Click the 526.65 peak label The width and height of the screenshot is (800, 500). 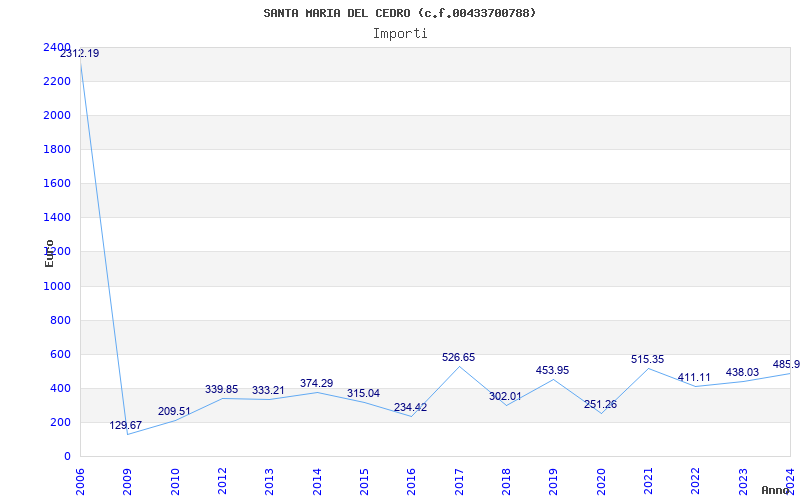coord(458,357)
